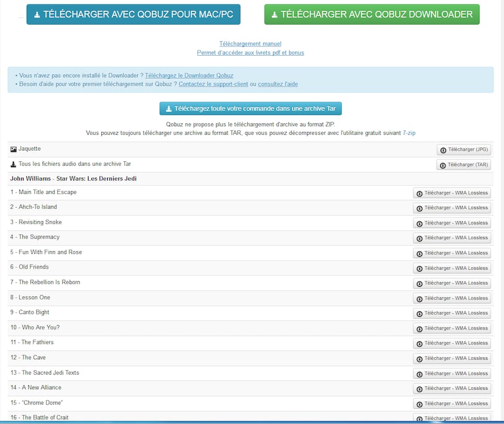Select track title 14 - A New Alliance
Viewport: 504px width, 424px height.
point(36,387)
